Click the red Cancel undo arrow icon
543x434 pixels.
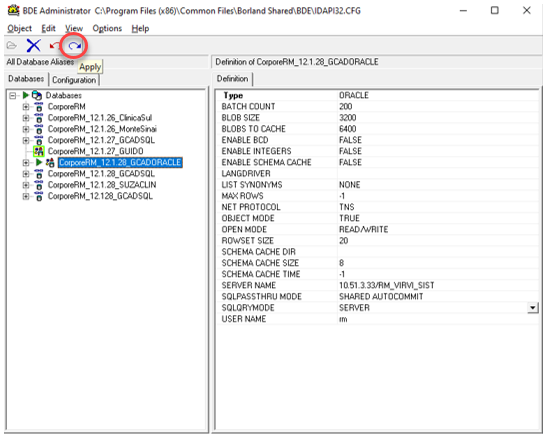(54, 45)
